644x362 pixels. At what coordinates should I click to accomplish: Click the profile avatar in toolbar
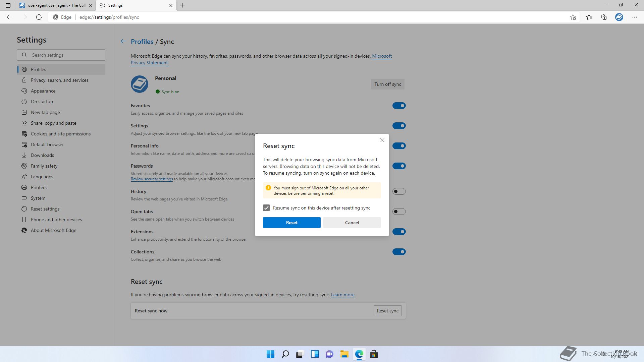(x=619, y=17)
